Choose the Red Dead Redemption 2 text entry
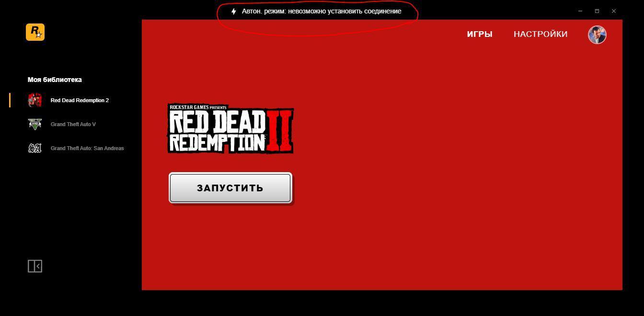 (x=80, y=100)
